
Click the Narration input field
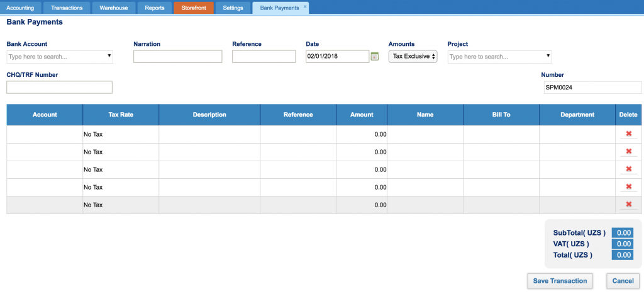178,57
